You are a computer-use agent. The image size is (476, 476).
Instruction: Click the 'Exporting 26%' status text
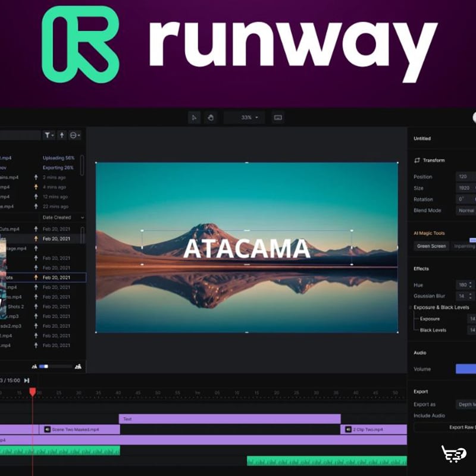(x=58, y=168)
